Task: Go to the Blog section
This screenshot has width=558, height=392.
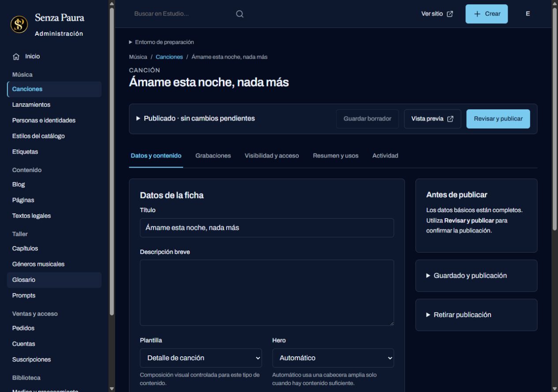Action: [x=54, y=185]
